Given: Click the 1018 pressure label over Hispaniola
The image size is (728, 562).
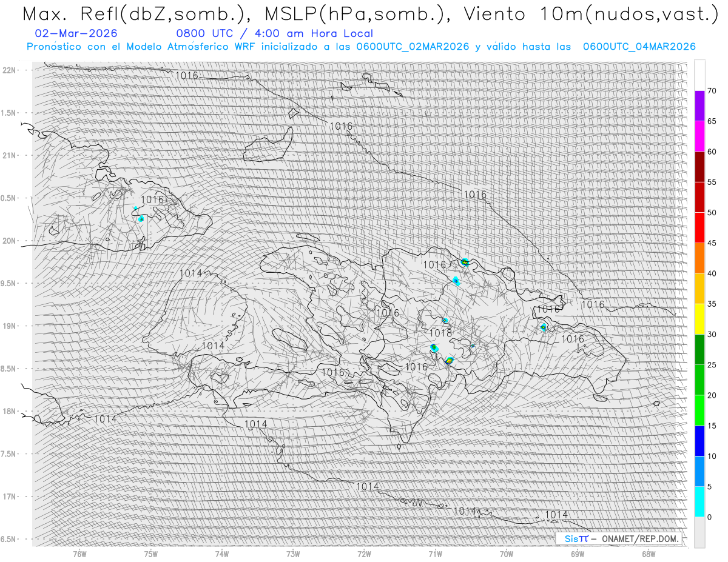Looking at the screenshot, I should point(440,333).
